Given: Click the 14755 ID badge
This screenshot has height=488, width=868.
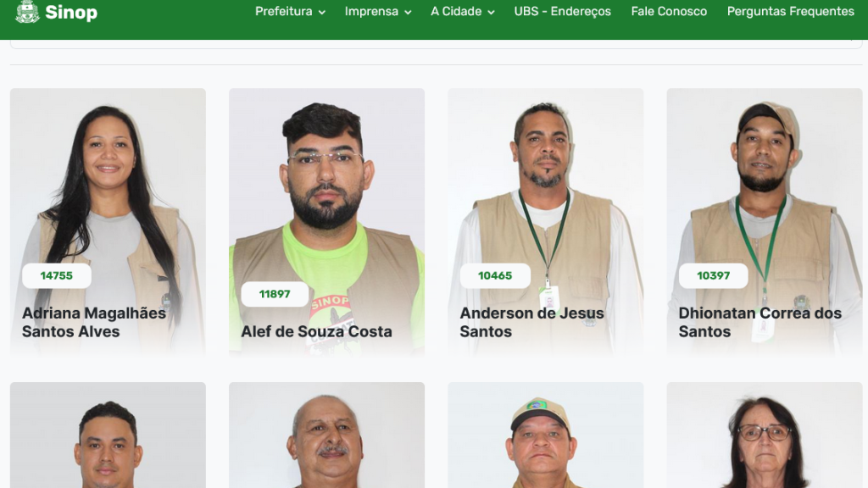Looking at the screenshot, I should [x=57, y=275].
